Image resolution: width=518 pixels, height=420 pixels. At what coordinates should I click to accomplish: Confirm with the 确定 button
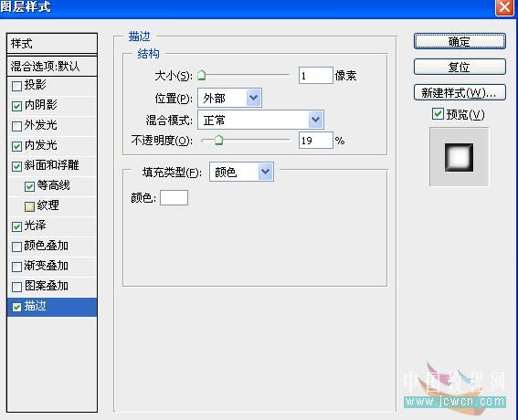(x=460, y=41)
